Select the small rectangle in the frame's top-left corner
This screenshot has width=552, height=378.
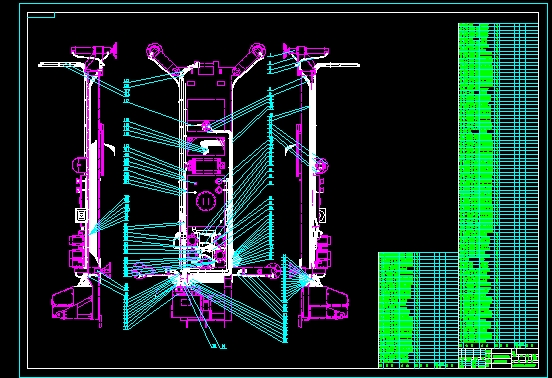41,15
